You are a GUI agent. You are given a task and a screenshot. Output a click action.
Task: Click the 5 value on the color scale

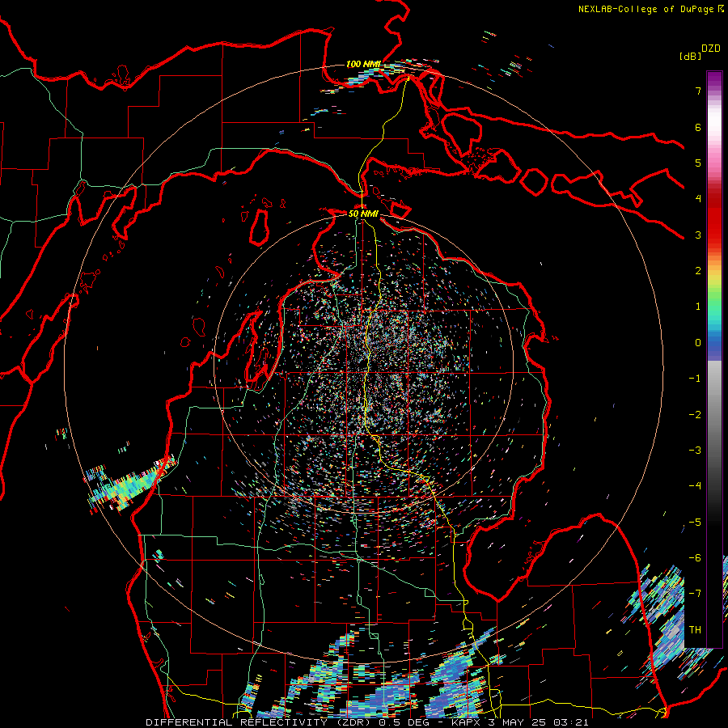698,163
